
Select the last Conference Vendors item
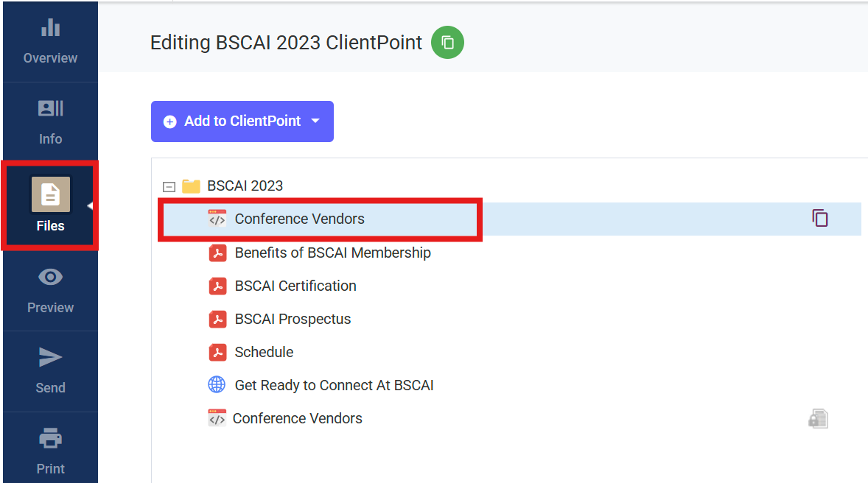(x=297, y=419)
